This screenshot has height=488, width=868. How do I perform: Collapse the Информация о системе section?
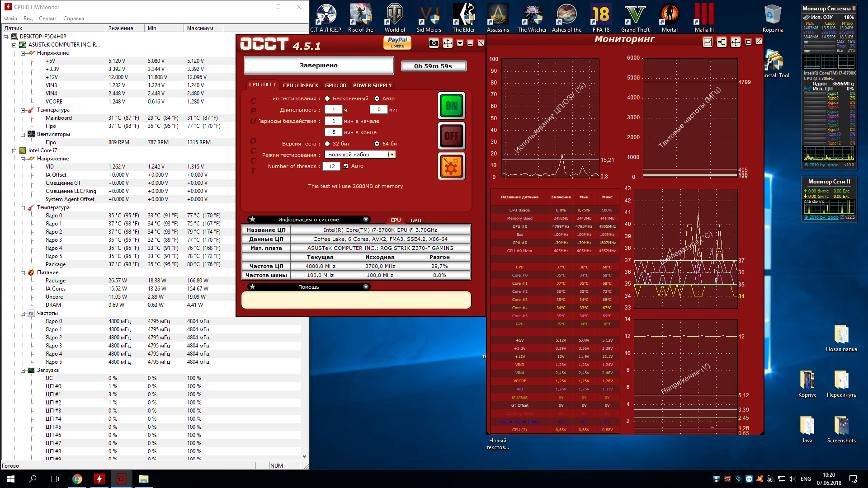[366, 220]
